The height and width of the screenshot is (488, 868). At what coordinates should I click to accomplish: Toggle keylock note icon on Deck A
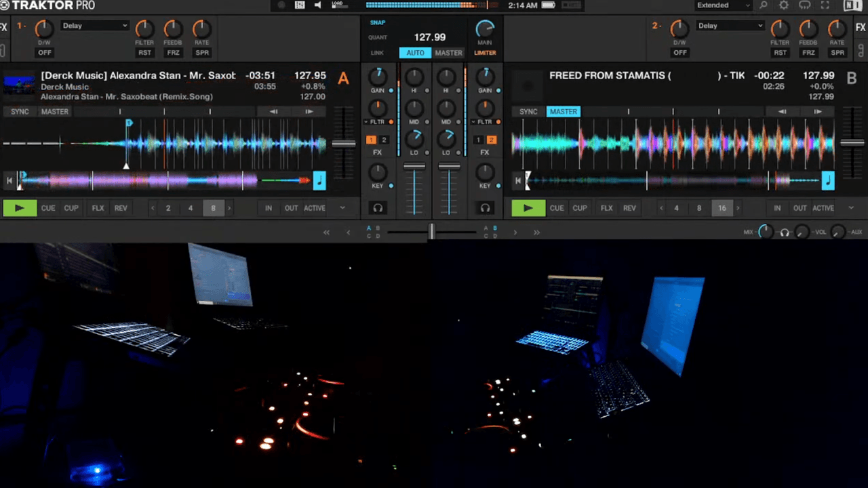tap(319, 180)
